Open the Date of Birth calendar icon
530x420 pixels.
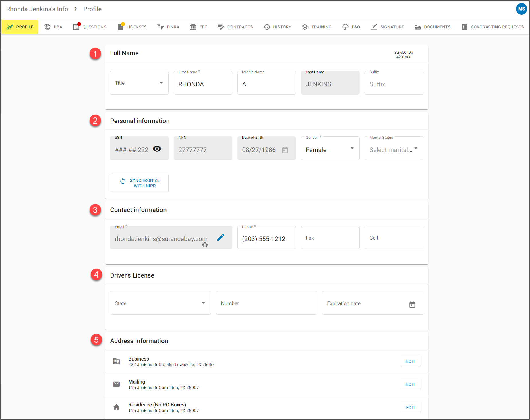coord(285,150)
